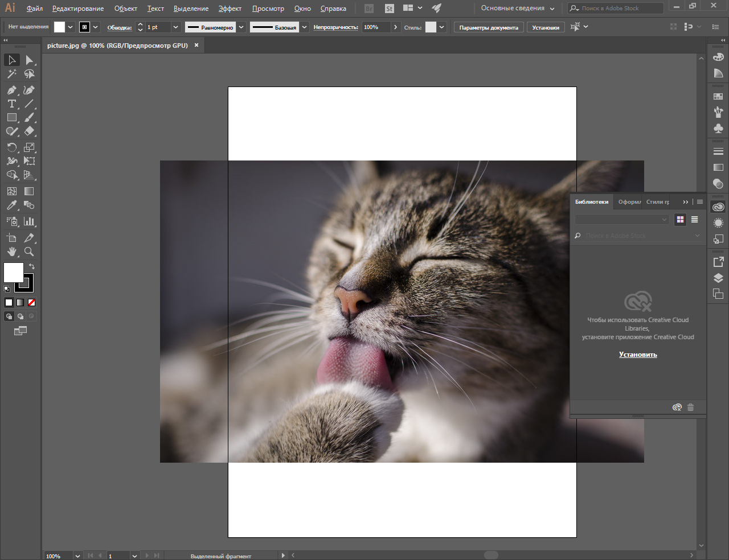This screenshot has height=560, width=729.
Task: Toggle swap fill and stroke colors
Action: 32,266
